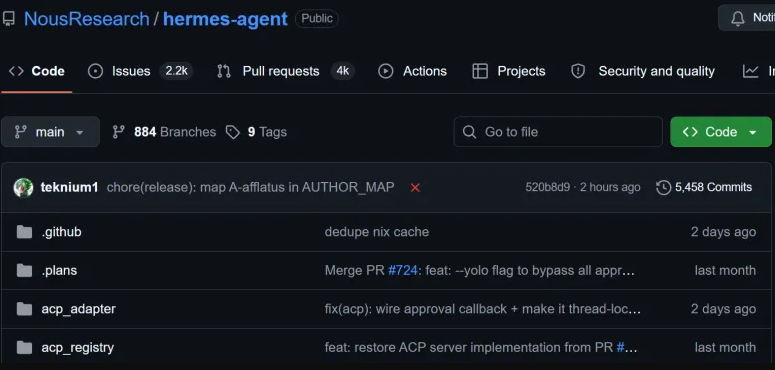Screen dimensions: 775x370
Task: Click the Public visibility badge
Action: 317,19
